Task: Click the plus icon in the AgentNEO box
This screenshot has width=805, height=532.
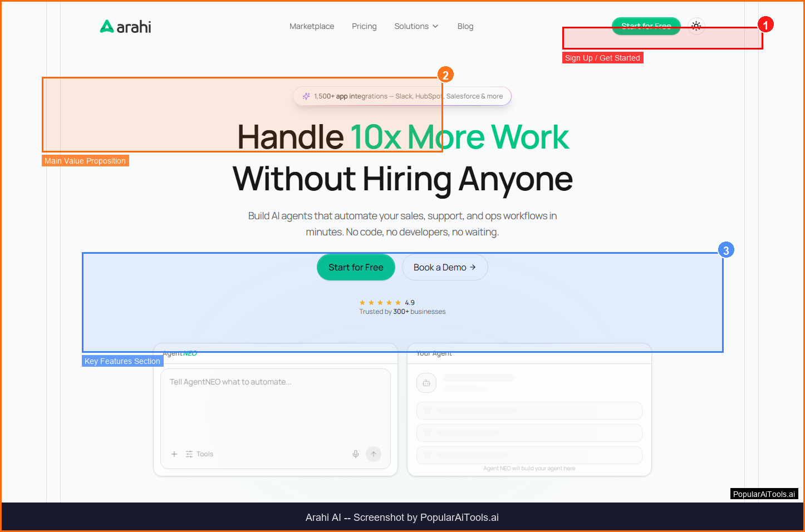Action: click(174, 454)
